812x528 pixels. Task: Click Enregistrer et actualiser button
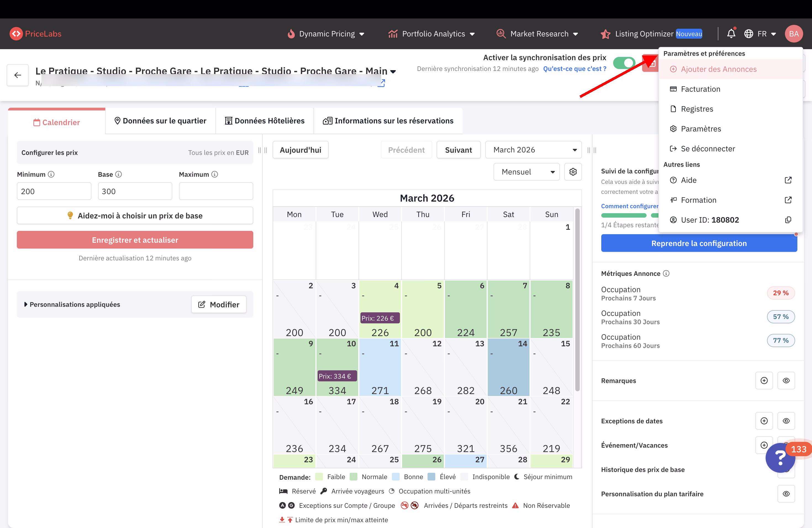tap(135, 240)
